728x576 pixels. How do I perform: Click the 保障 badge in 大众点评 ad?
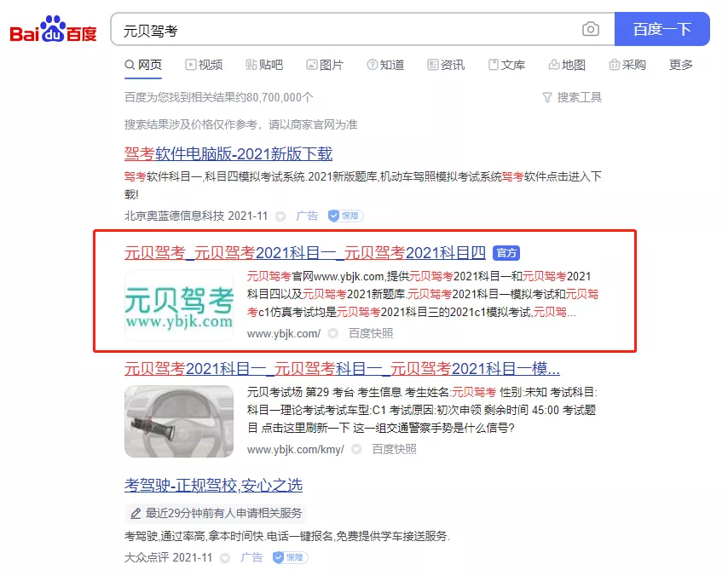290,557
